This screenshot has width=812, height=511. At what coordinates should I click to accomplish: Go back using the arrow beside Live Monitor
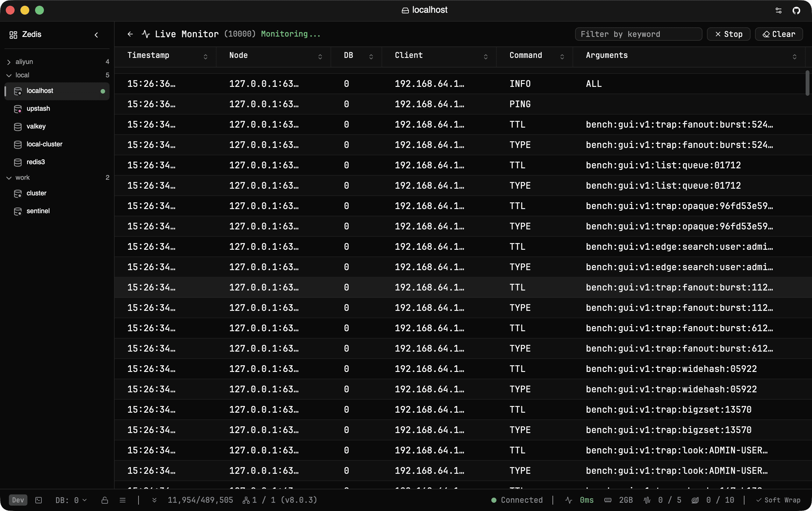coord(130,34)
